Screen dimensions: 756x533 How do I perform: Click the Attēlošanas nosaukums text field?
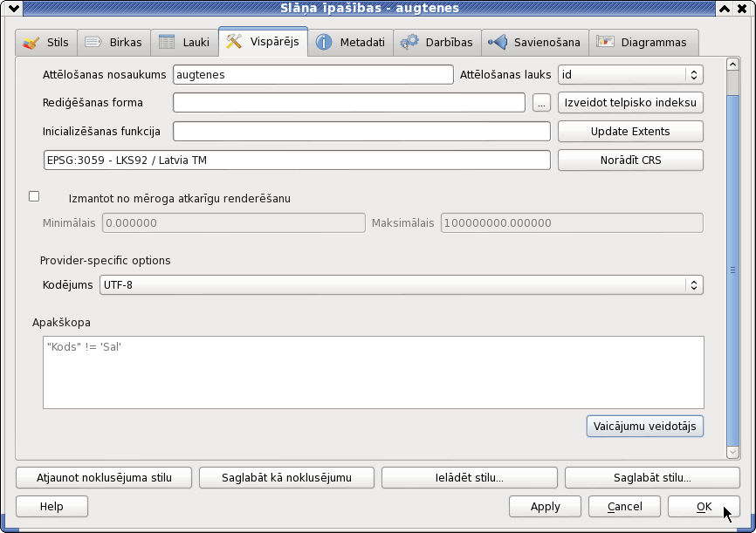pyautogui.click(x=313, y=75)
